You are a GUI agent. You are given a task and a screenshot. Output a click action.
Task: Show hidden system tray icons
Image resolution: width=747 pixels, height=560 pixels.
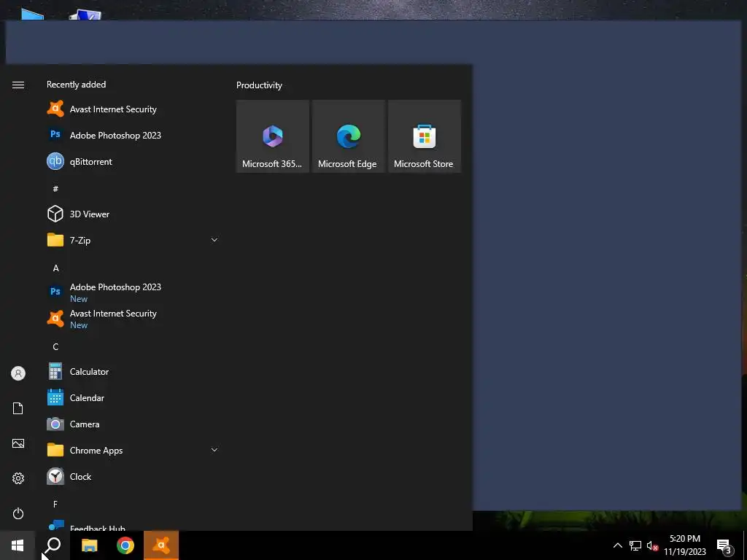click(x=617, y=545)
